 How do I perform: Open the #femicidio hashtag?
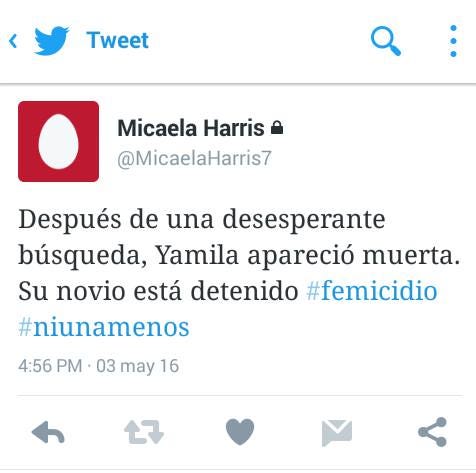click(372, 291)
